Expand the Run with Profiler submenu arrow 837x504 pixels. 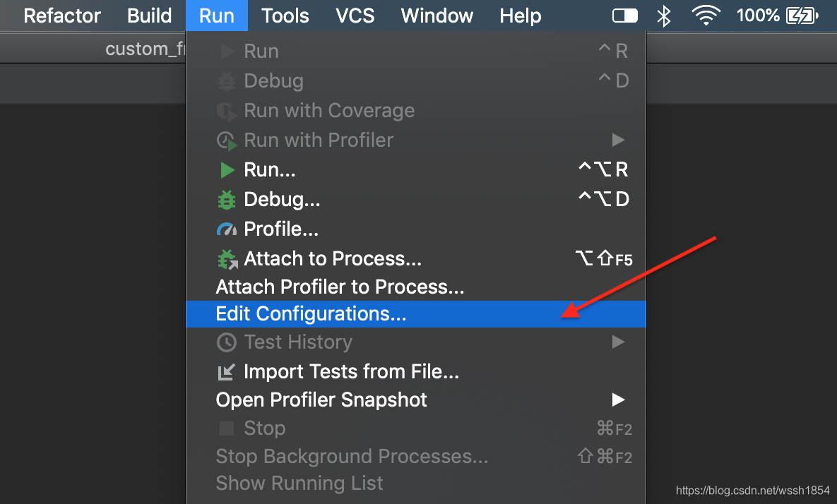click(618, 140)
